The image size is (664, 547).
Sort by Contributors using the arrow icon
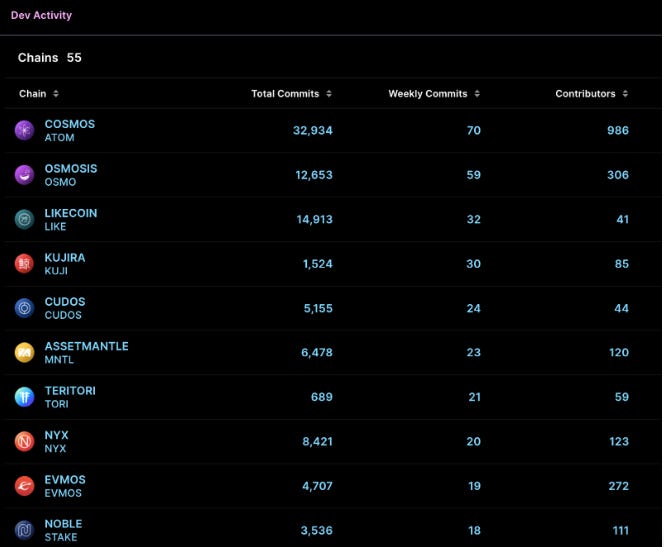point(625,94)
